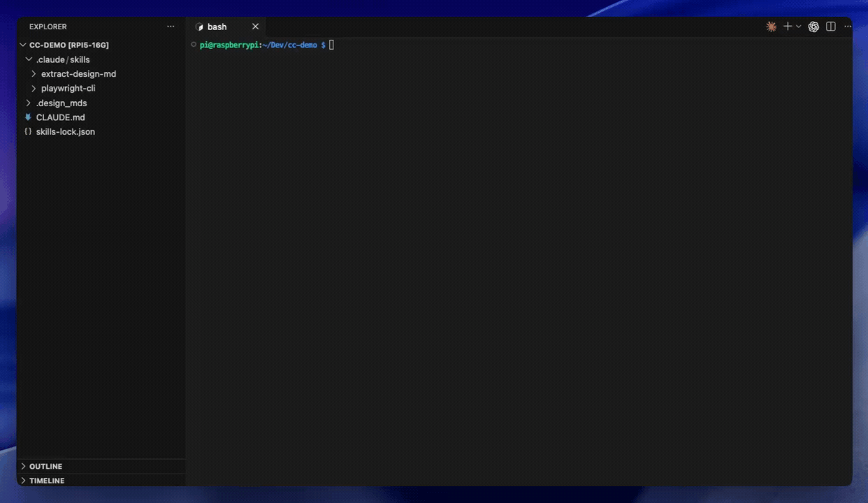The height and width of the screenshot is (503, 868).
Task: Select the bash terminal tab
Action: pyautogui.click(x=227, y=27)
